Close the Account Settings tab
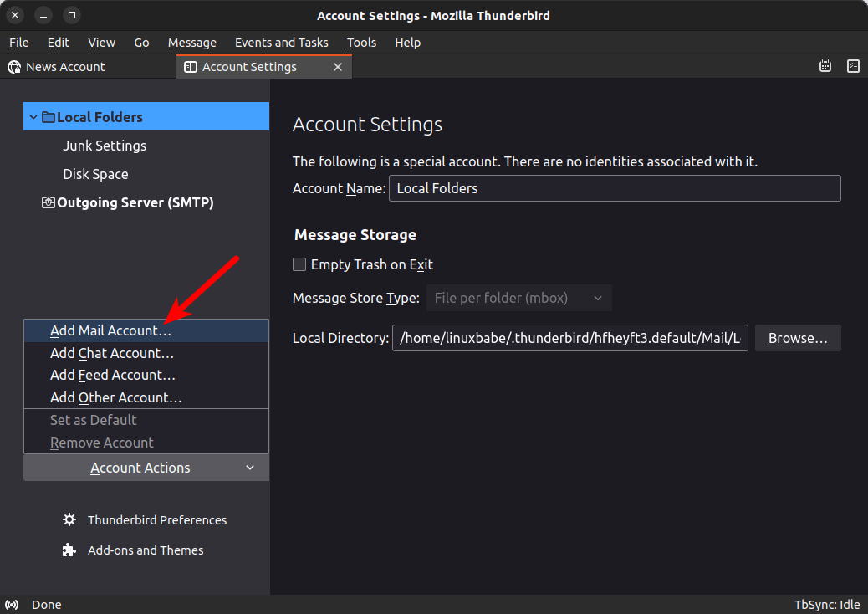This screenshot has width=868, height=614. click(x=338, y=67)
